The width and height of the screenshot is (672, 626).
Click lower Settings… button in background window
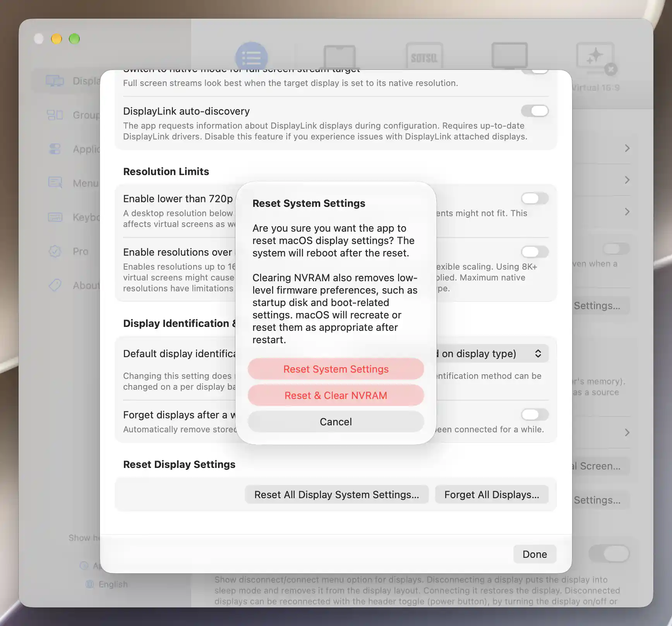pos(601,500)
